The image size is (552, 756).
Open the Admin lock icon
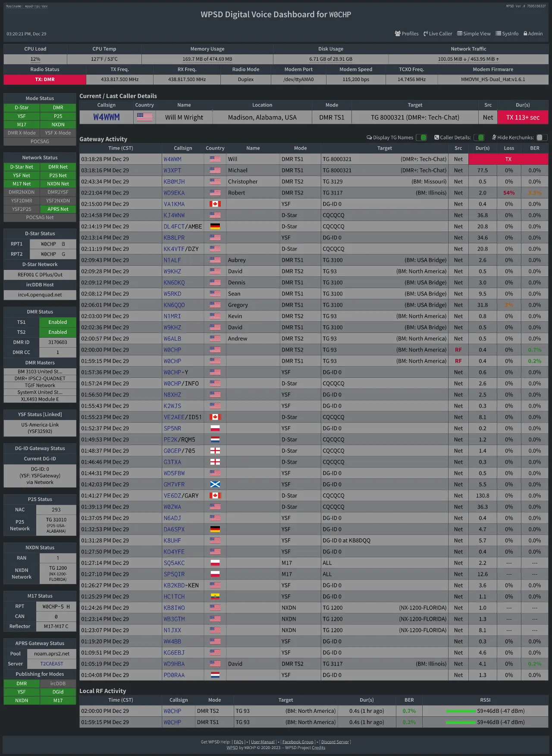525,34
